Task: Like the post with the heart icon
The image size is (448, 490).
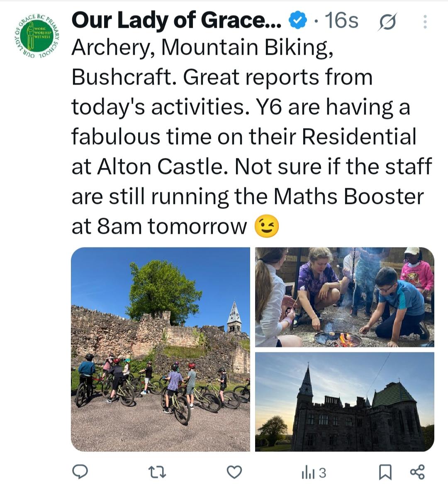Action: pos(234,472)
